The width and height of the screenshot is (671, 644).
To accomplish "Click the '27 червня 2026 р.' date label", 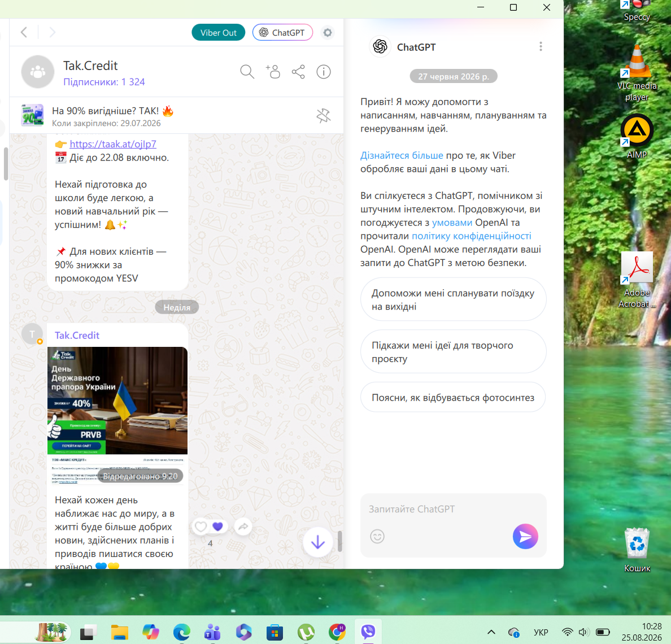I will pyautogui.click(x=453, y=76).
